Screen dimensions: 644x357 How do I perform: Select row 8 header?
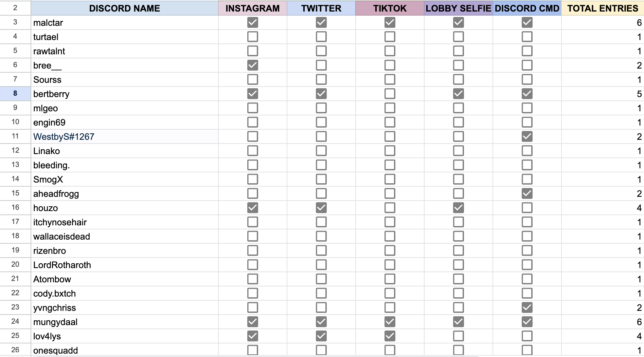(x=15, y=94)
